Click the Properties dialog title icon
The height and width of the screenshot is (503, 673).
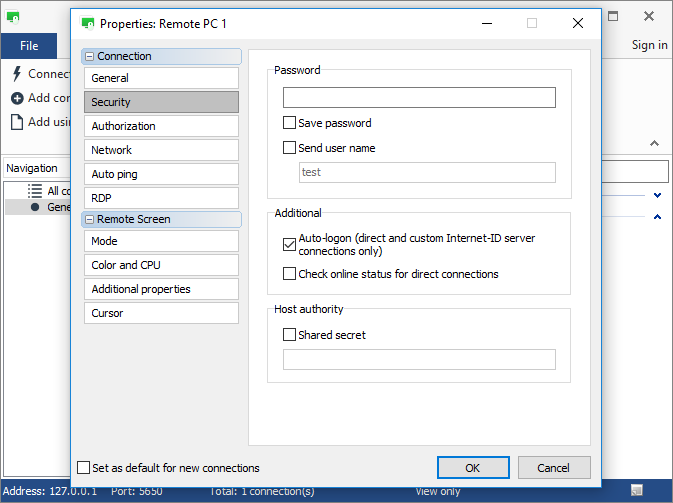coord(88,23)
